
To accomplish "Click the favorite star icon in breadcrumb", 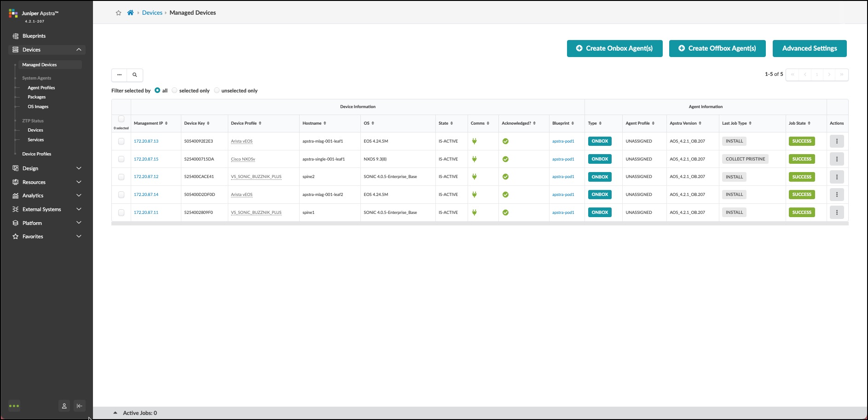I will tap(118, 13).
